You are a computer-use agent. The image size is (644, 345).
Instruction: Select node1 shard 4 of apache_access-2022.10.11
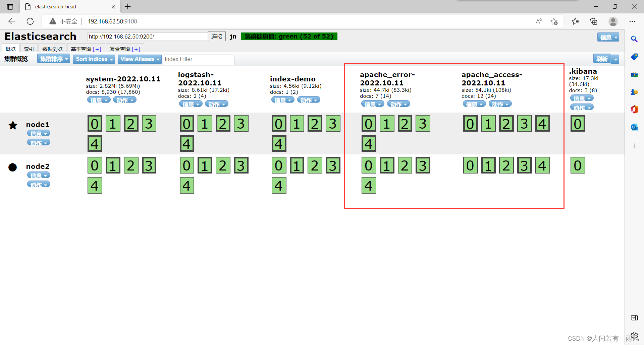point(542,124)
